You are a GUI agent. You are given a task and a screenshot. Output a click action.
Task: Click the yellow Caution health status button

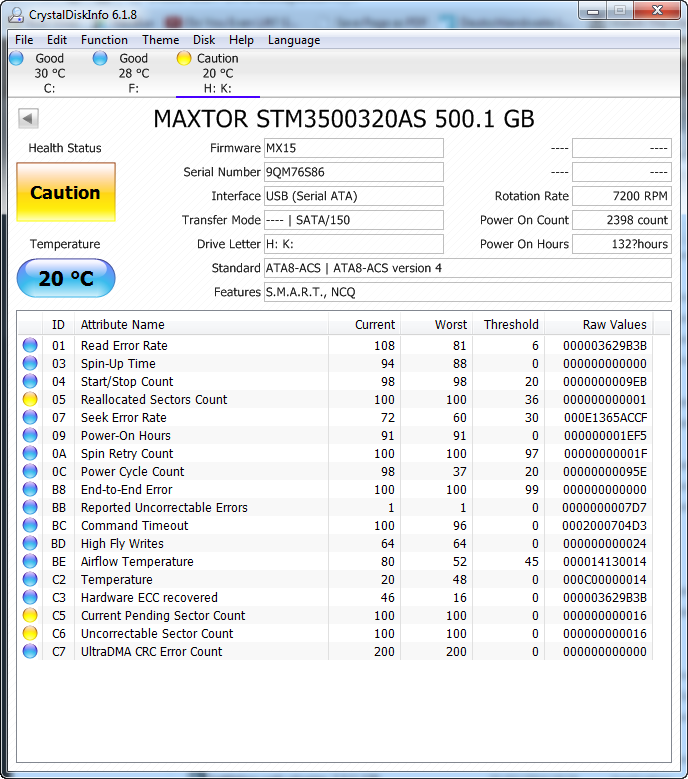[66, 192]
